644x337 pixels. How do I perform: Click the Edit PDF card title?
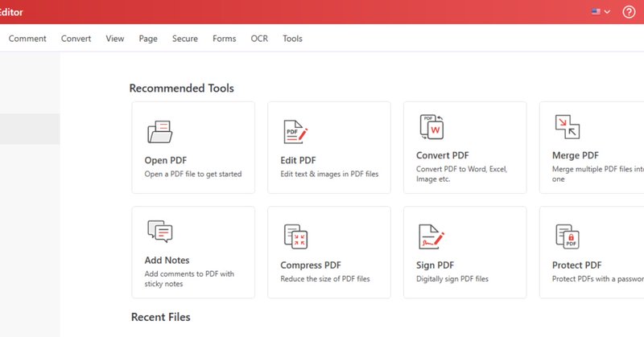click(298, 161)
